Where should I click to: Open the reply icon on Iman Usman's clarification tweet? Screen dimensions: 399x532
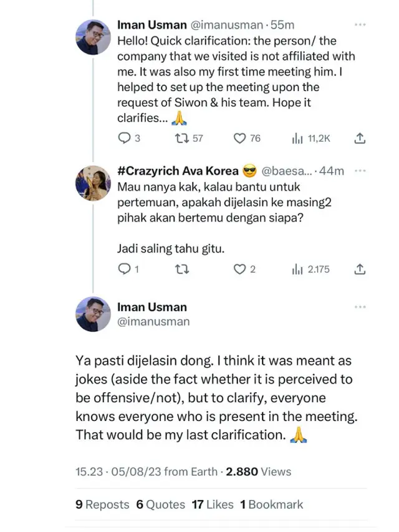[x=123, y=138]
